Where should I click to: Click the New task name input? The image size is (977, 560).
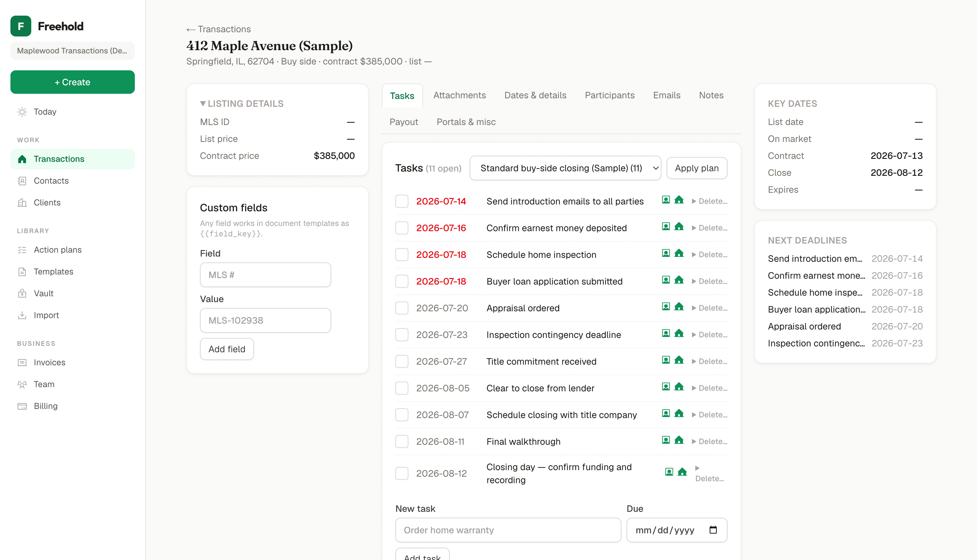point(508,530)
